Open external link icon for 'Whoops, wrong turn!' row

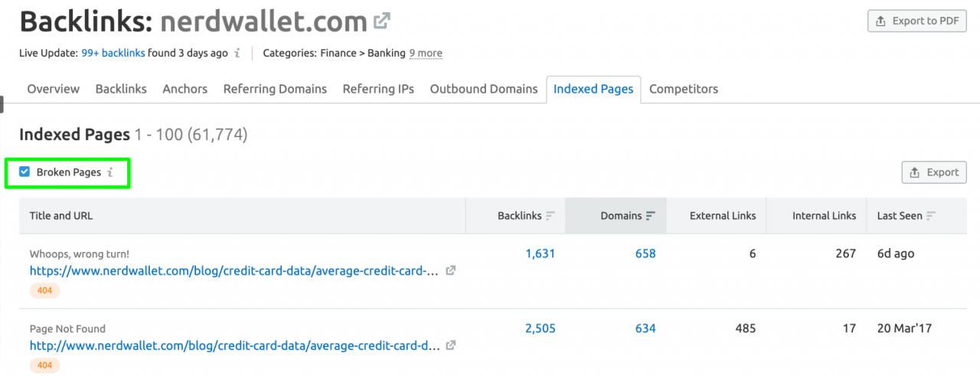(451, 270)
